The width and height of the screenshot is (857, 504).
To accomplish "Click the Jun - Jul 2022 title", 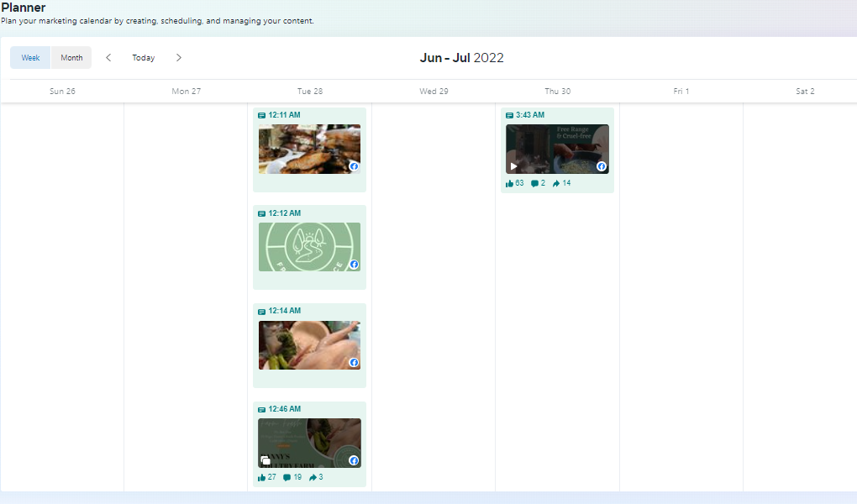I will pos(462,57).
